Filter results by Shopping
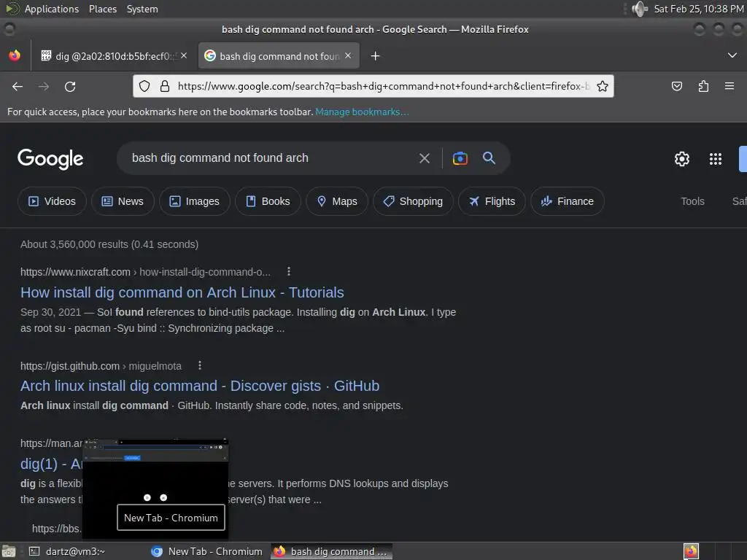 [x=413, y=201]
